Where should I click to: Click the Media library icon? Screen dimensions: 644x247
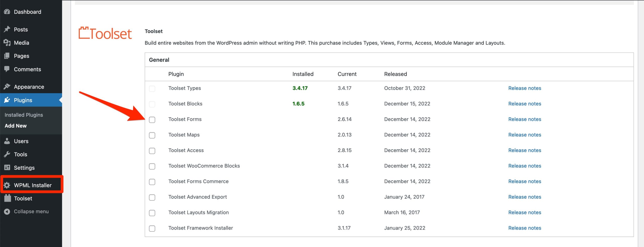click(7, 43)
